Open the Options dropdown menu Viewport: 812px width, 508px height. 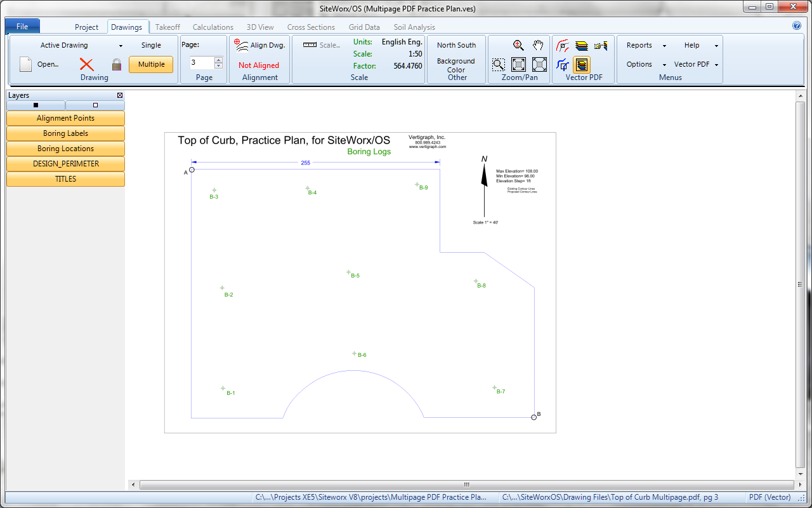645,64
